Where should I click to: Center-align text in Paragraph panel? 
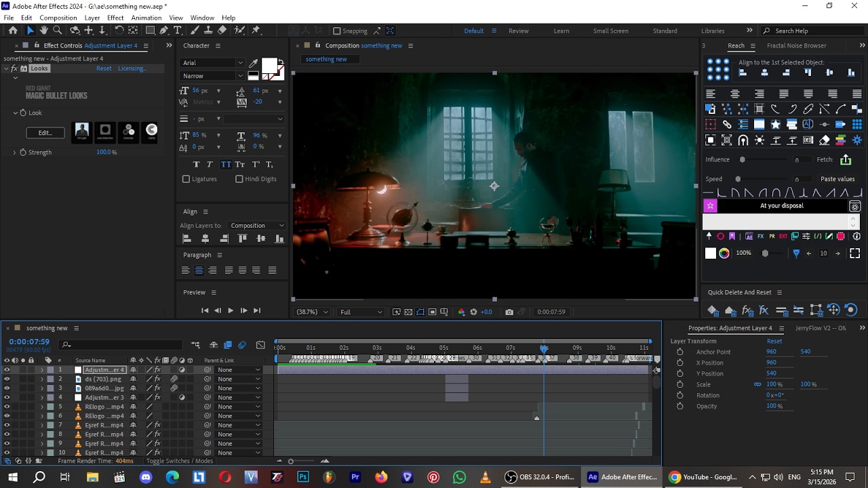coord(199,270)
